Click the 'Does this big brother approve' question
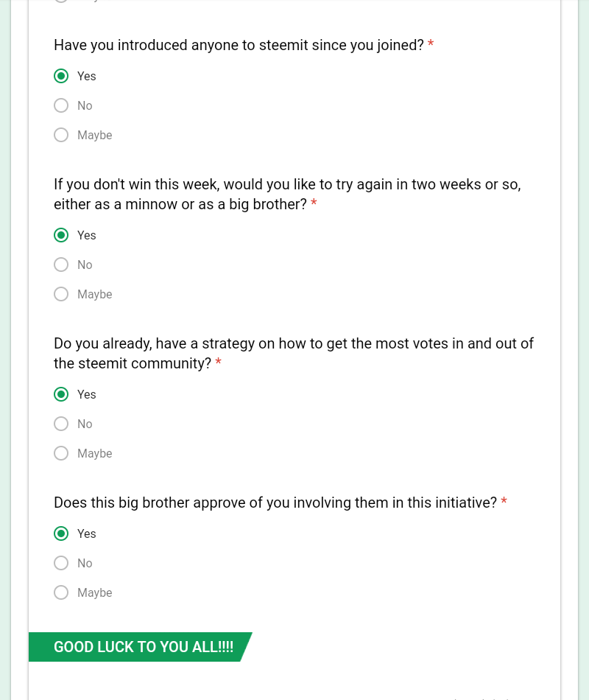589x700 pixels. pyautogui.click(x=275, y=503)
